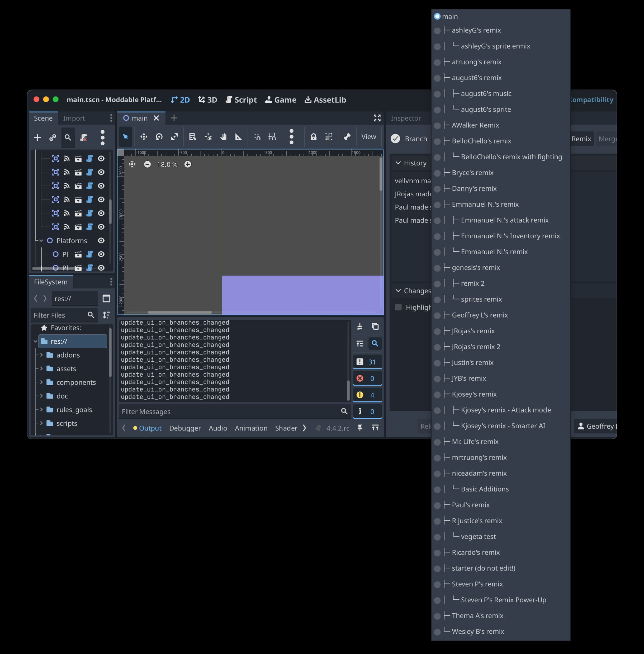Add a new scene tab with plus
The width and height of the screenshot is (644, 654).
click(174, 118)
